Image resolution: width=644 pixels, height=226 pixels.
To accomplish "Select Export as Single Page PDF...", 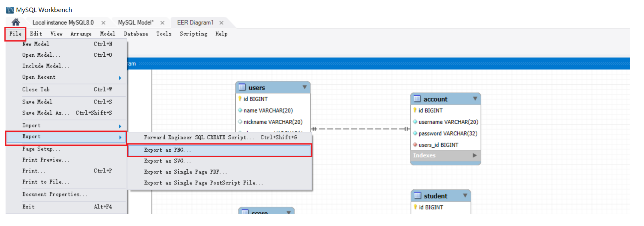I will 220,172.
